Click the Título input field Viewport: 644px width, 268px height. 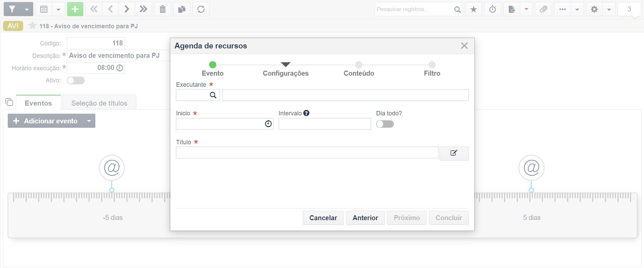(x=307, y=153)
